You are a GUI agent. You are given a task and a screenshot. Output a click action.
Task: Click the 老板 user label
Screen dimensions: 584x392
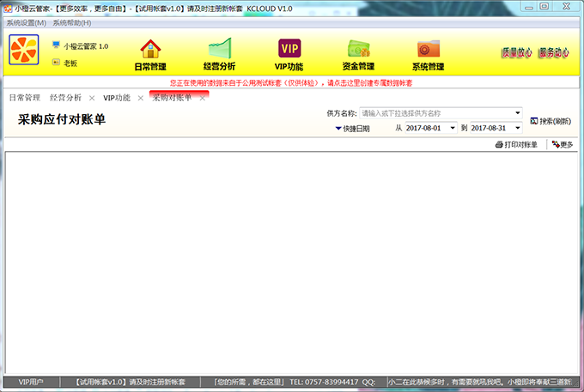(70, 63)
